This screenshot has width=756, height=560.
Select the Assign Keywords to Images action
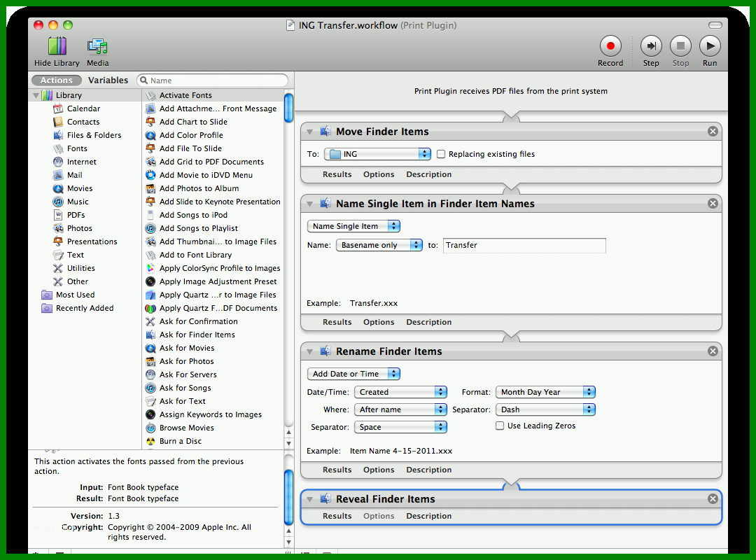pos(213,414)
